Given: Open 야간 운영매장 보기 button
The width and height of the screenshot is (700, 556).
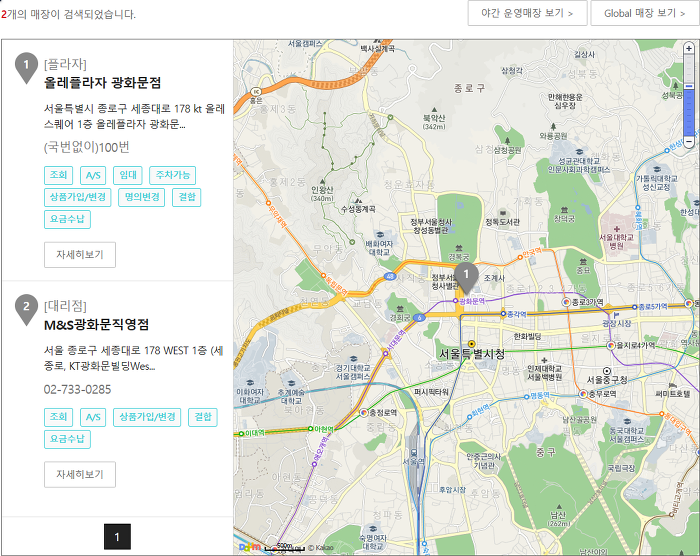Looking at the screenshot, I should coord(527,13).
